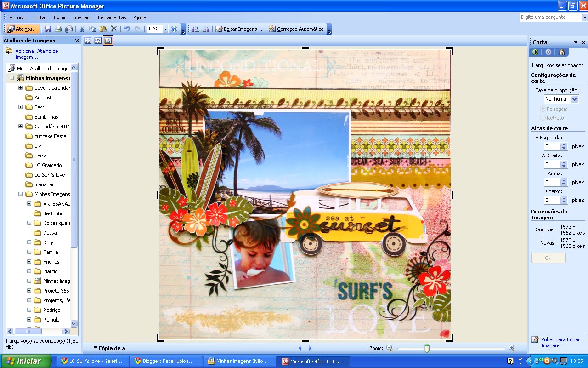Rotate the picture right

click(206, 29)
